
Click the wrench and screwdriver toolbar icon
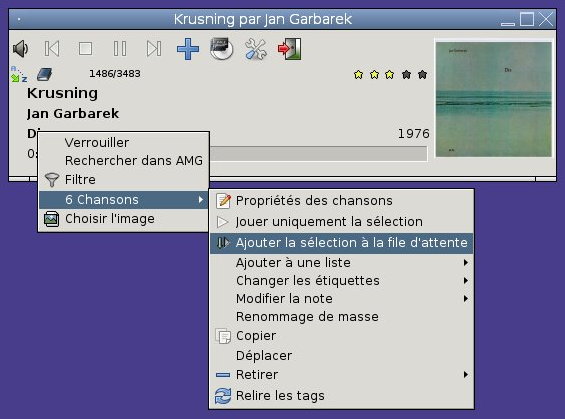(x=255, y=49)
